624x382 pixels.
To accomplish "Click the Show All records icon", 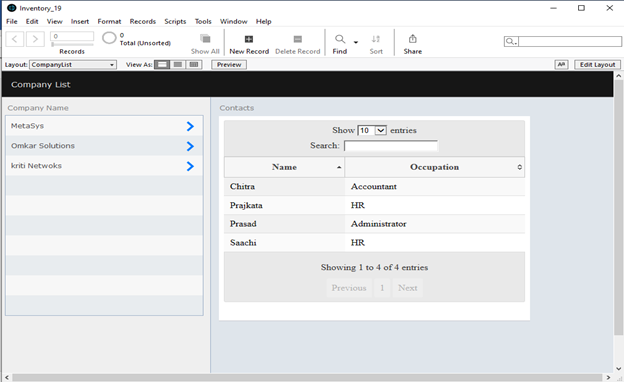I will pos(205,39).
